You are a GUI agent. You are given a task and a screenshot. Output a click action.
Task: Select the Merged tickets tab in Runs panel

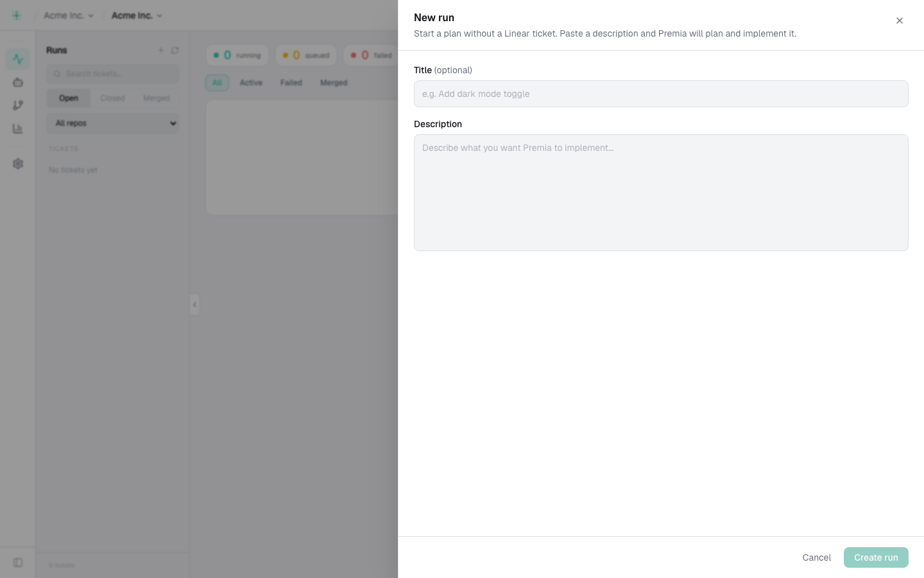[156, 98]
